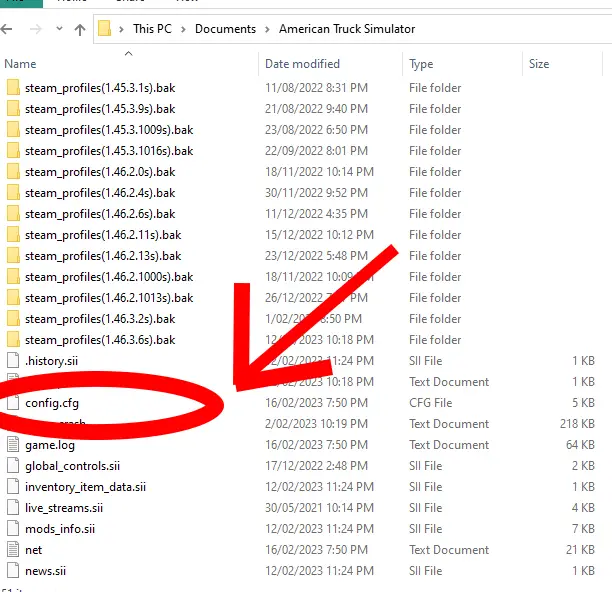Click file icon of mods_info.sii

[13, 529]
